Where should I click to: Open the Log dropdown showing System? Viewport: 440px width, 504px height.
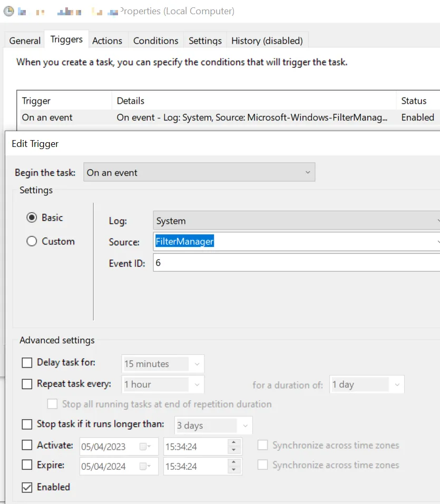(295, 221)
